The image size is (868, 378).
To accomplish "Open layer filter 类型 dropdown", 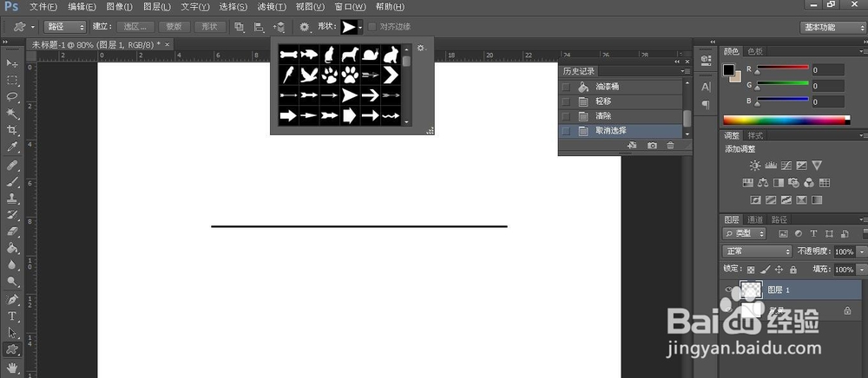I will tap(744, 234).
